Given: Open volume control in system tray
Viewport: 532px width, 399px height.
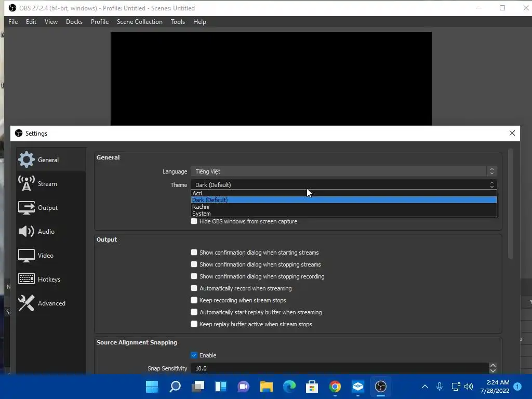Looking at the screenshot, I should [469, 387].
